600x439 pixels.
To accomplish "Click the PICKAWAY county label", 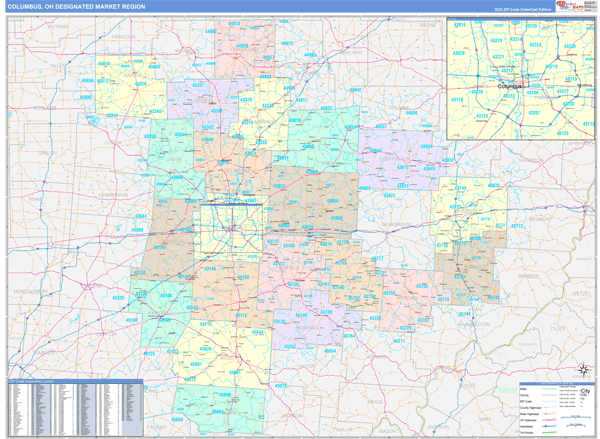I will pos(224,291).
